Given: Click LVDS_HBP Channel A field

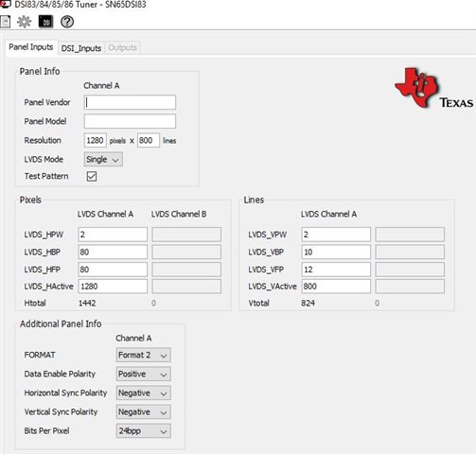Looking at the screenshot, I should (x=113, y=252).
